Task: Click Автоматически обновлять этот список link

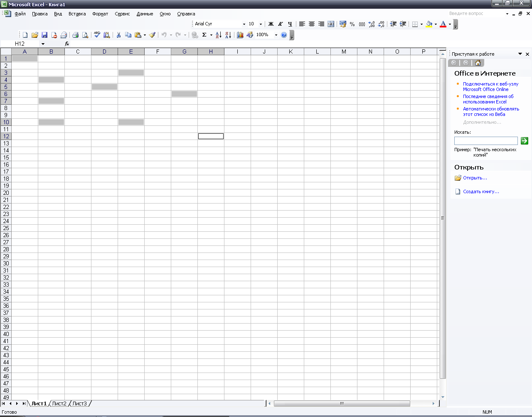Action: click(x=491, y=111)
